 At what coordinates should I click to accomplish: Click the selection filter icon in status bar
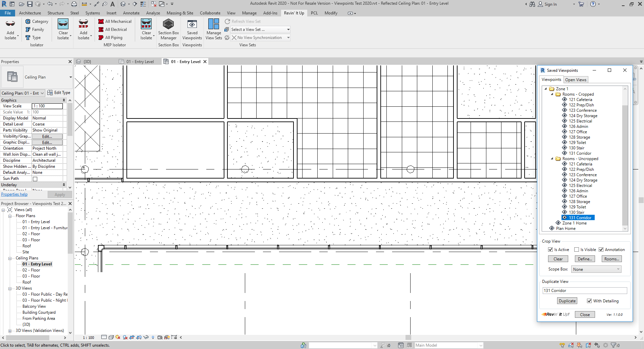click(613, 345)
